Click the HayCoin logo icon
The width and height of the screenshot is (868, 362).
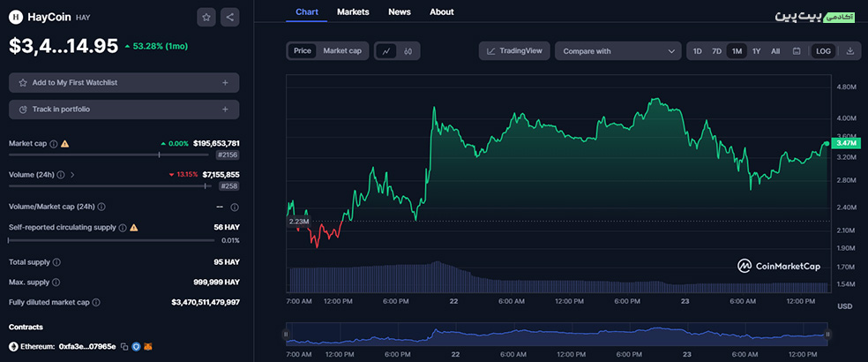15,17
